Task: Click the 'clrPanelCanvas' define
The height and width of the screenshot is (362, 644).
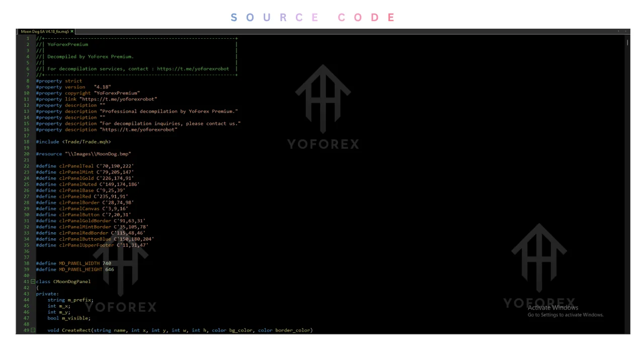Action: 79,209
